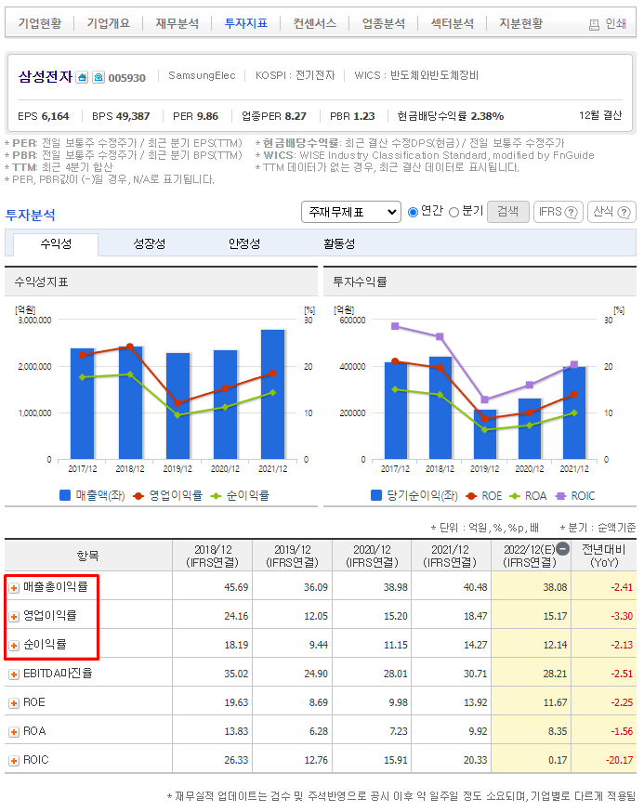This screenshot has height=812, width=644.
Task: Click the 2021/12 (IFRS연결) column header
Action: pyautogui.click(x=450, y=556)
